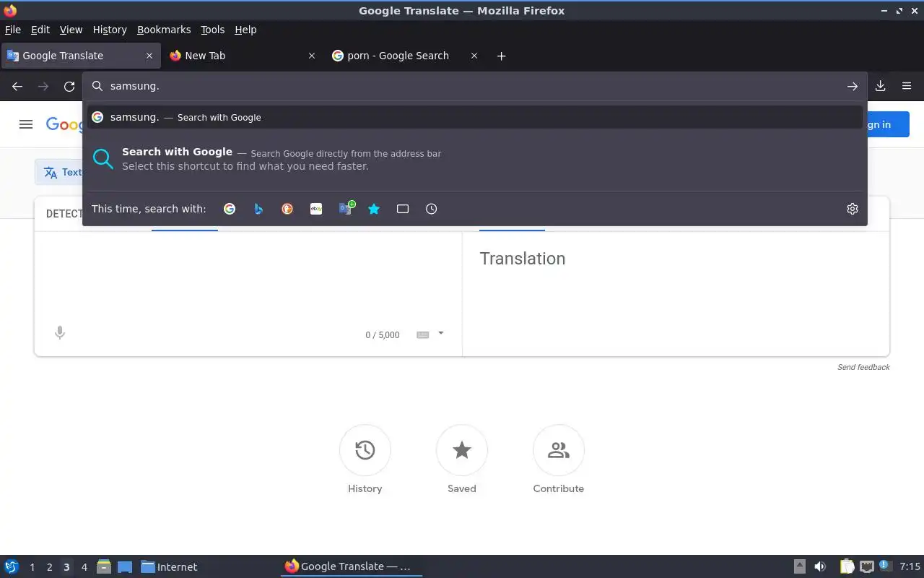This screenshot has height=578, width=924.
Task: Open search settings gear in address bar panel
Action: pyautogui.click(x=853, y=209)
